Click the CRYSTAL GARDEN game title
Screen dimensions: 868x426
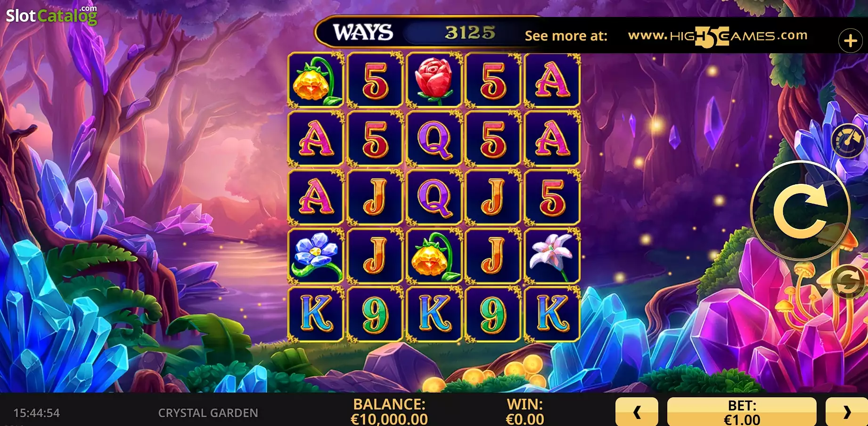[x=208, y=413]
